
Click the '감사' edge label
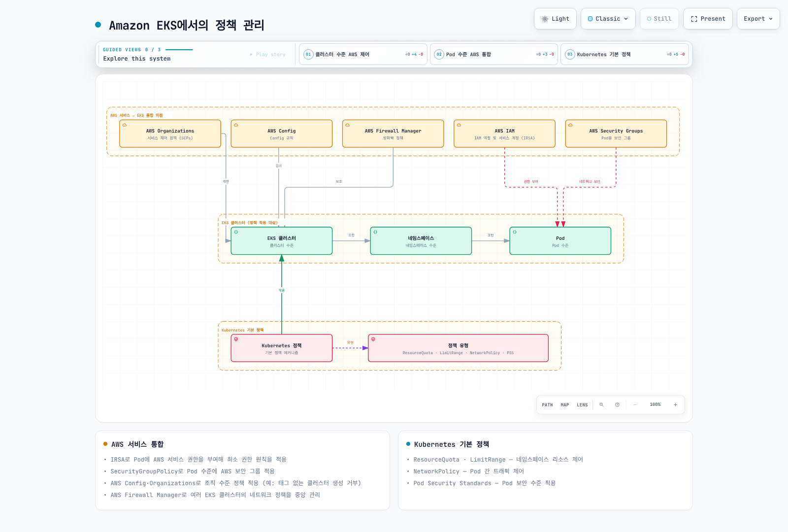click(279, 166)
